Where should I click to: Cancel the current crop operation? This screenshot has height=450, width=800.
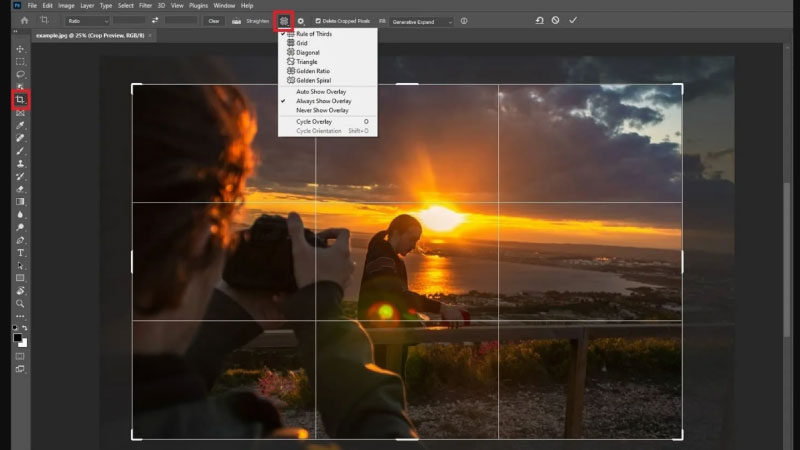click(x=556, y=20)
